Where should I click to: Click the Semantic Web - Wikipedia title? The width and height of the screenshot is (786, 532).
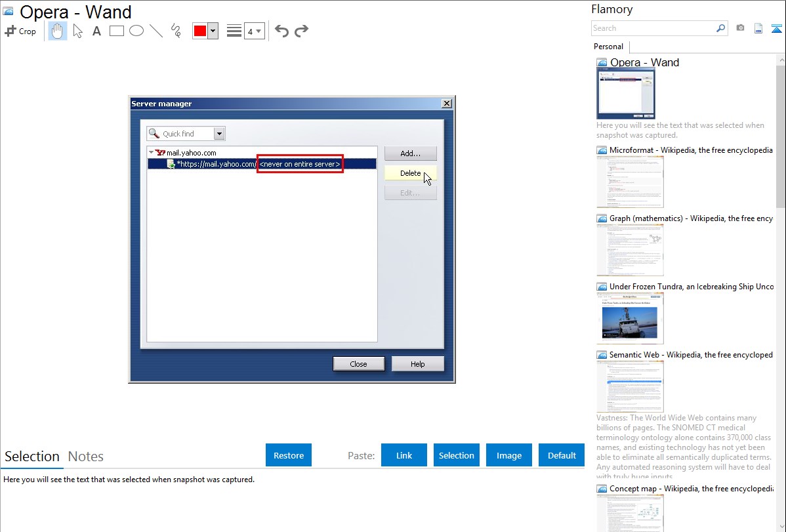pyautogui.click(x=691, y=355)
